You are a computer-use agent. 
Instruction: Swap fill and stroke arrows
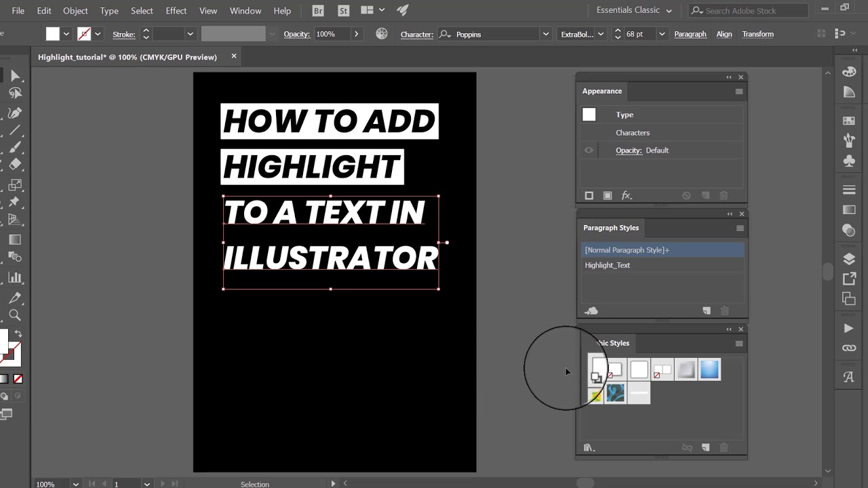tap(18, 334)
